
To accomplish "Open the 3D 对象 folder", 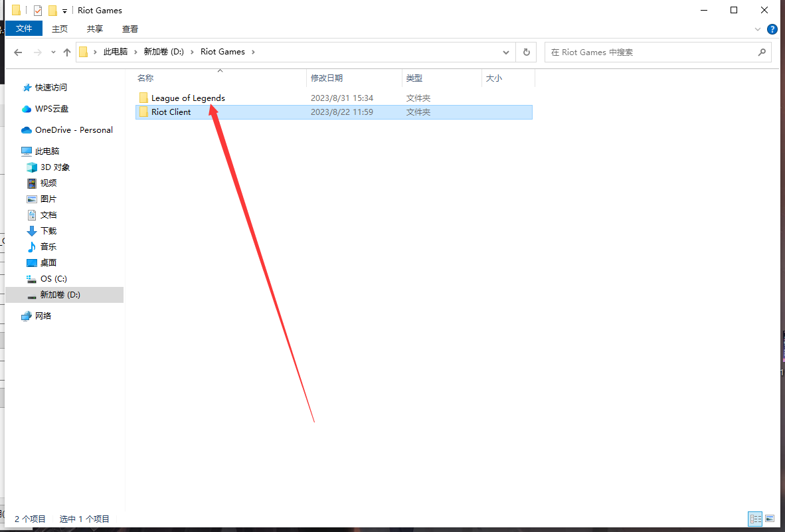I will tap(55, 167).
